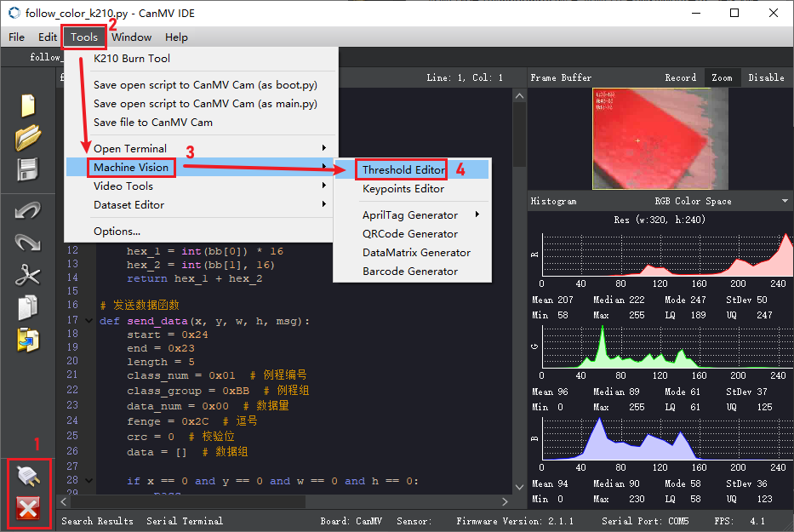Click the Disable frame buffer button
Image resolution: width=794 pixels, height=532 pixels.
[766, 77]
